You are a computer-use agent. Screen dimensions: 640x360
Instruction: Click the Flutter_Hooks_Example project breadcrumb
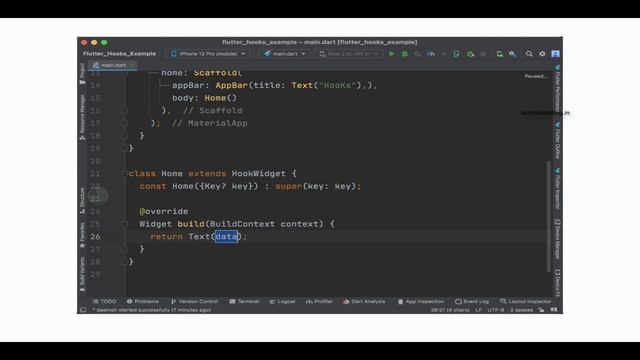tap(119, 54)
